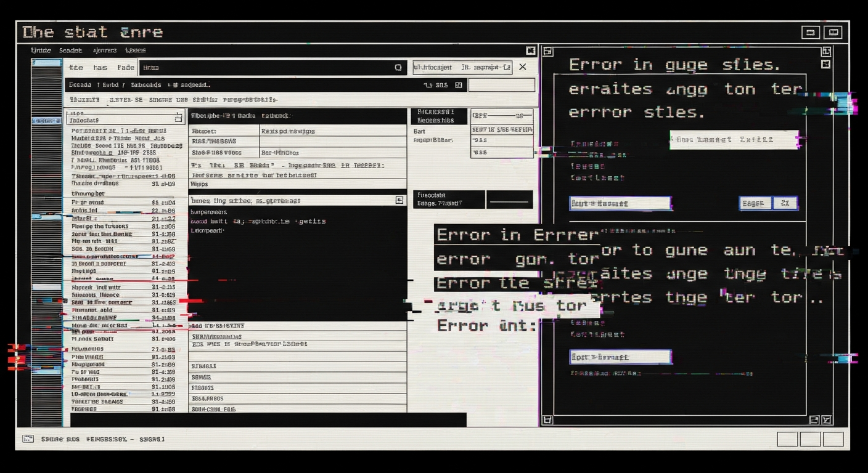Click the wide white button left of 'Eager'
This screenshot has width=868, height=473.
tap(620, 203)
